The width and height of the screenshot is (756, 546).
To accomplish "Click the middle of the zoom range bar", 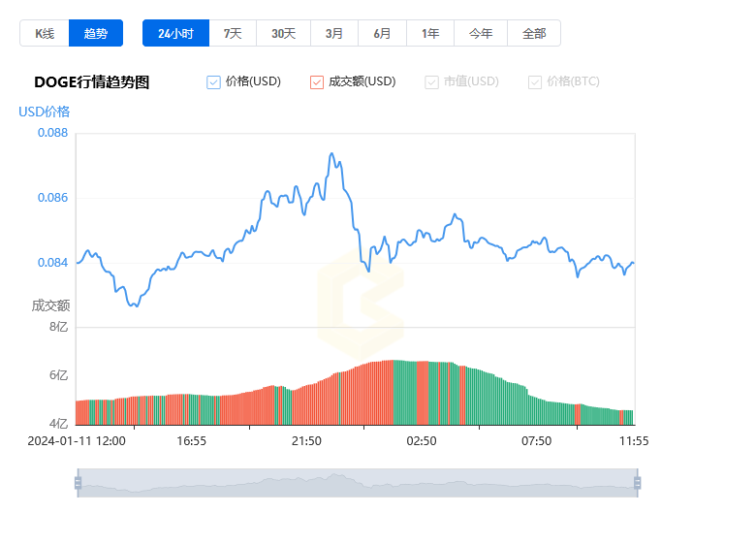I will [x=357, y=483].
